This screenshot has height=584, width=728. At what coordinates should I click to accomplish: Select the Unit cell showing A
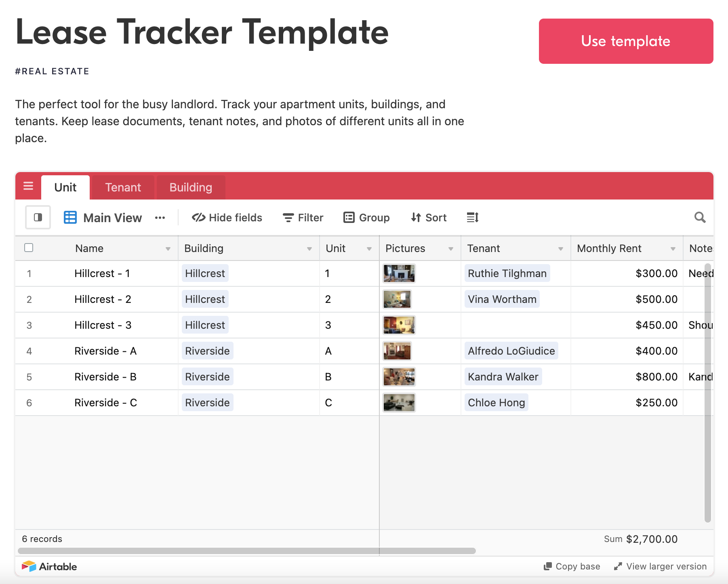(x=349, y=351)
